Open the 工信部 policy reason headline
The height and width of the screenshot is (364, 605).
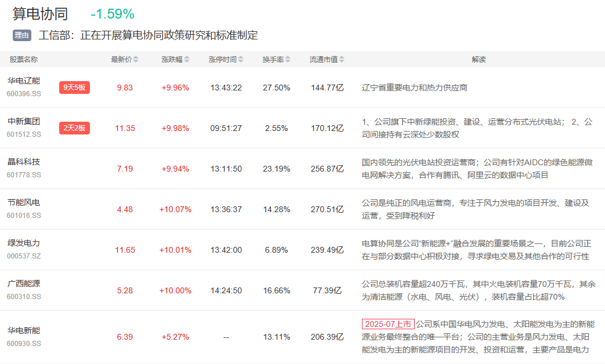click(x=148, y=35)
